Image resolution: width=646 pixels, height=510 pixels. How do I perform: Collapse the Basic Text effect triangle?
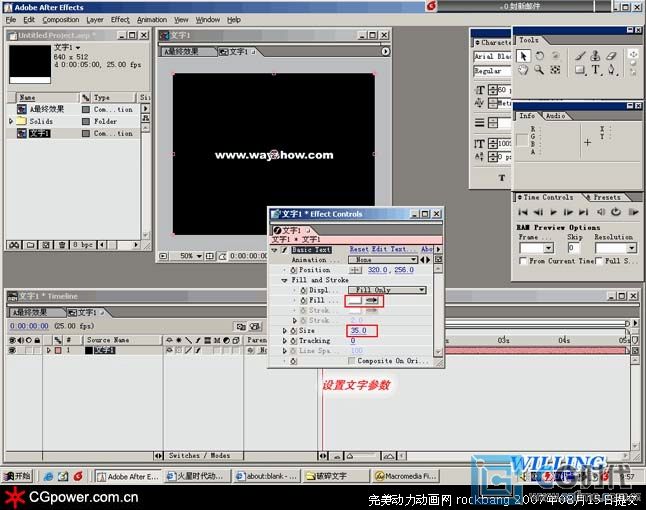tap(275, 250)
